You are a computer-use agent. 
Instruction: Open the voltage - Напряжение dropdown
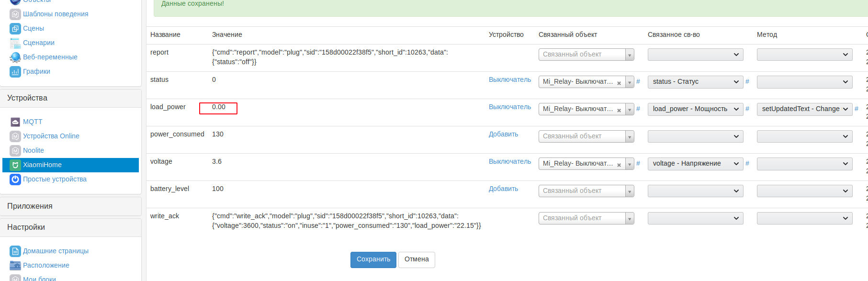coord(695,164)
